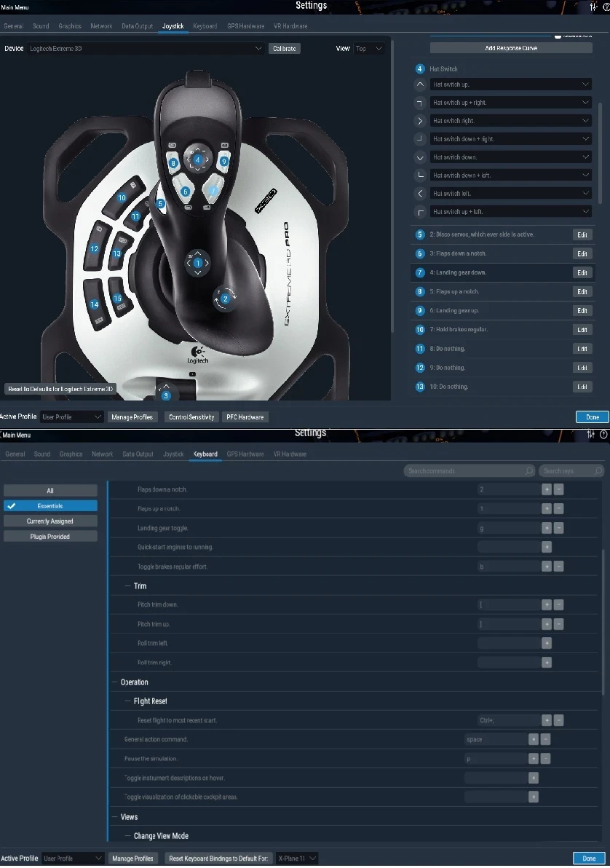Click the question mark help icon top right
Viewport: 610px width, 868px height.
606,7
